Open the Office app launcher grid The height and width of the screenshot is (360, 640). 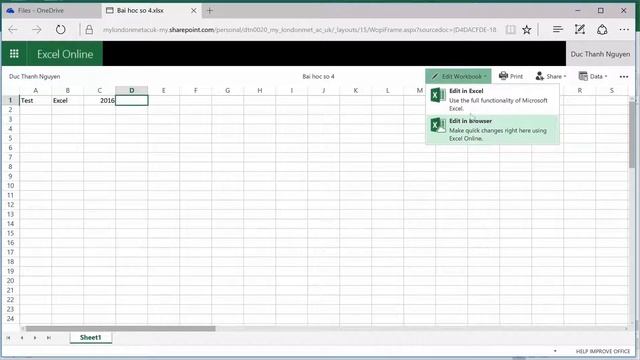pos(14,54)
